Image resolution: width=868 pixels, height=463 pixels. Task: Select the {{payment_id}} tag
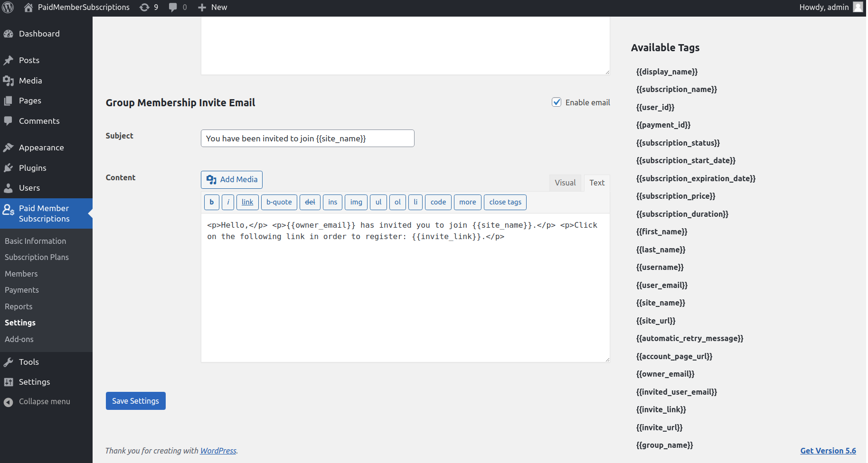(663, 125)
